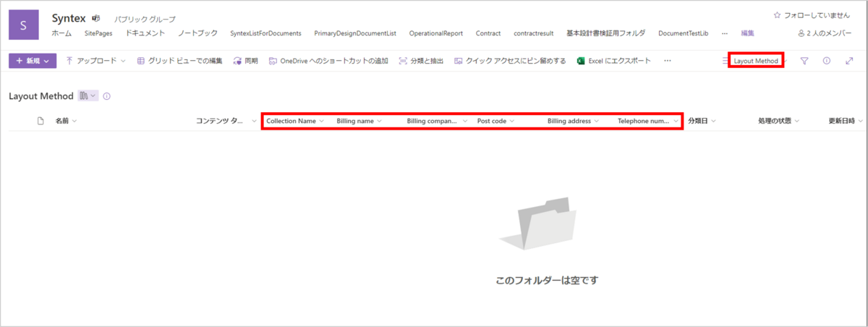
Task: Click the Teams icon beside the Syntex title
Action: 95,17
